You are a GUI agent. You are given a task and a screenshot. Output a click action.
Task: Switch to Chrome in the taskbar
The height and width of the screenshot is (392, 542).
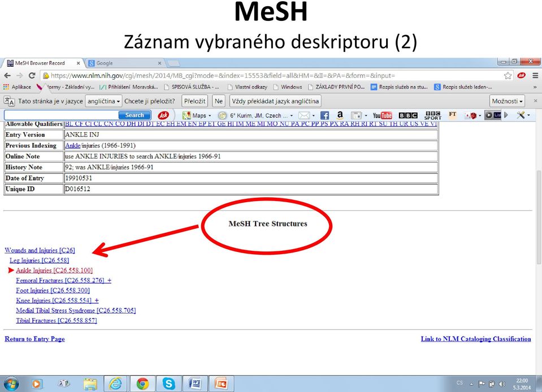[142, 384]
